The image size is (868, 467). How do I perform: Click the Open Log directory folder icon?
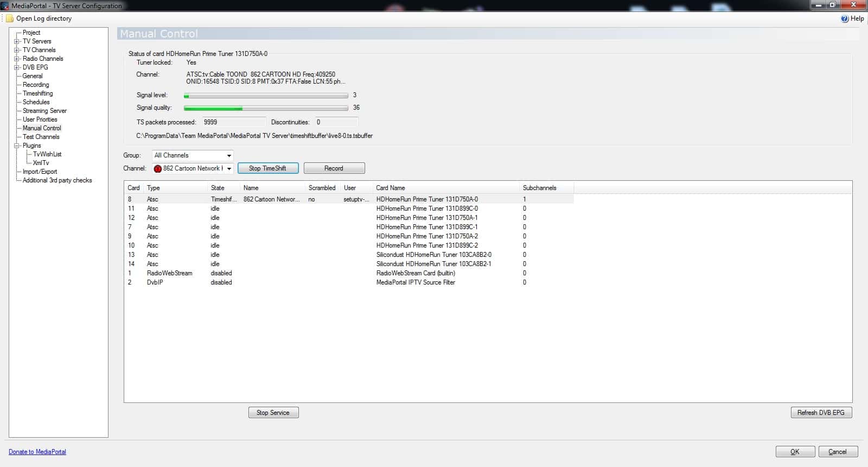(10, 18)
